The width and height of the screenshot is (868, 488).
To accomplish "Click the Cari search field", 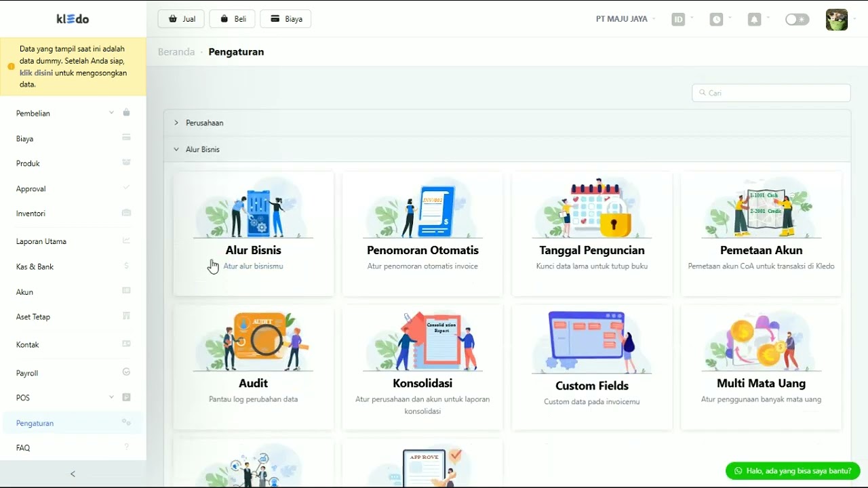I will (771, 93).
